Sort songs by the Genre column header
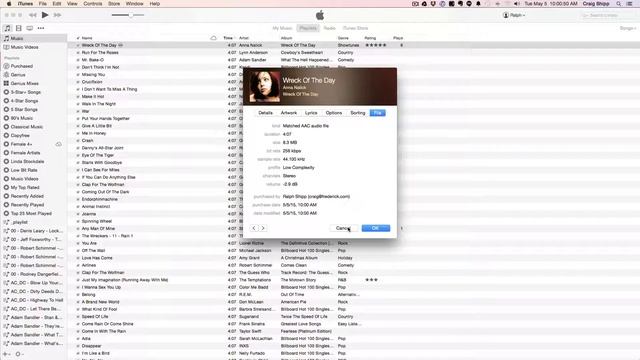This screenshot has height=360, width=640. pyautogui.click(x=343, y=38)
